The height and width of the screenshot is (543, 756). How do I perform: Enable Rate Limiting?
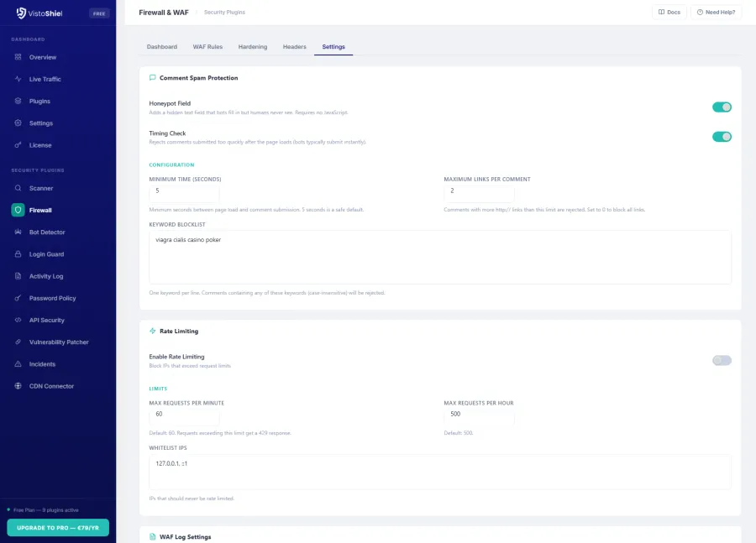(722, 360)
